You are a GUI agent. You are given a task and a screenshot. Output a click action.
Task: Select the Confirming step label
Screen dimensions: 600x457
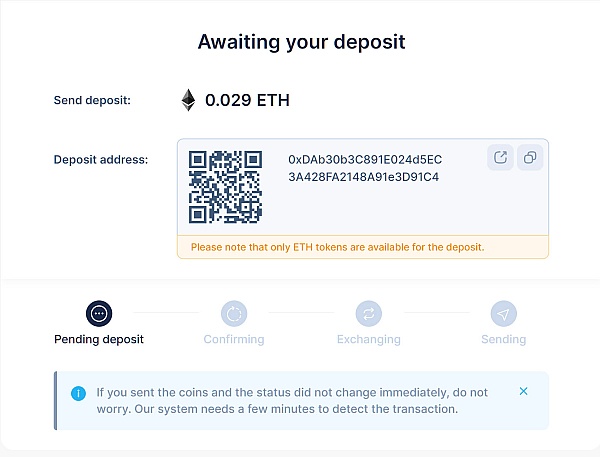click(x=234, y=339)
